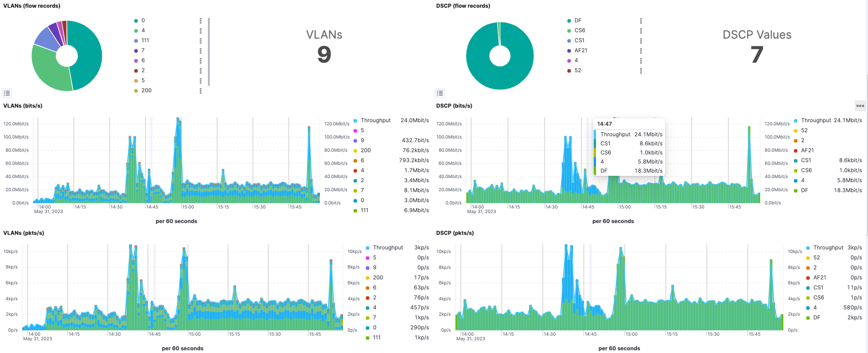The width and height of the screenshot is (868, 353).
Task: Toggle legend for VLANs (flow records) pie
Action: click(7, 93)
